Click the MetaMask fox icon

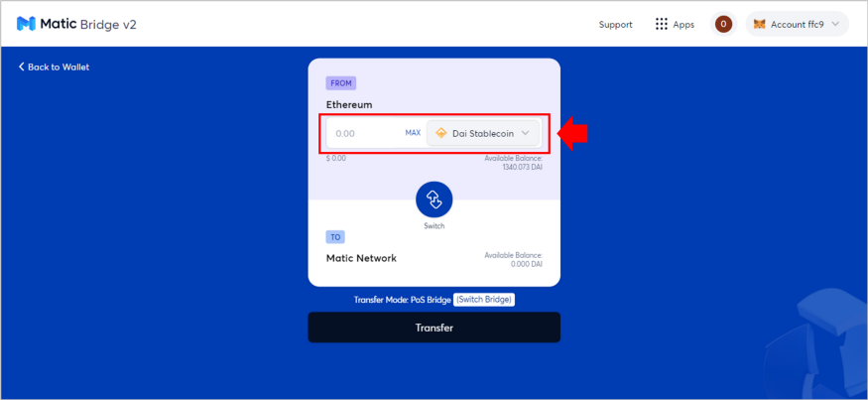[761, 25]
